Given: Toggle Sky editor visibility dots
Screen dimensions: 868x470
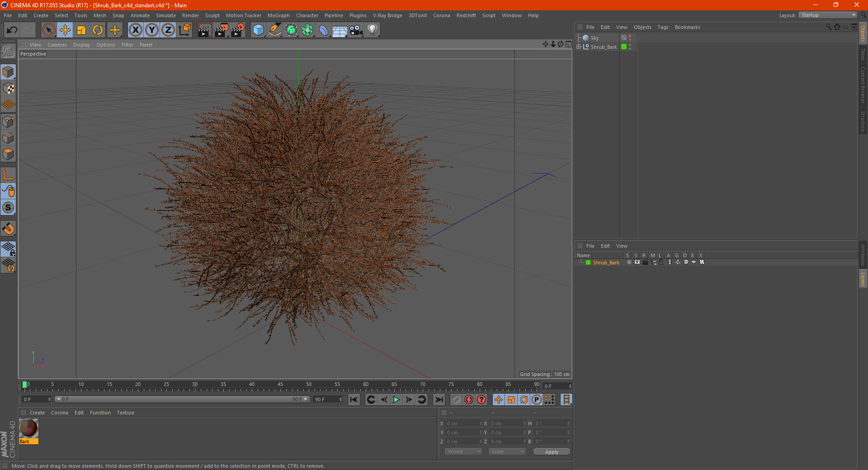Looking at the screenshot, I should tap(630, 38).
